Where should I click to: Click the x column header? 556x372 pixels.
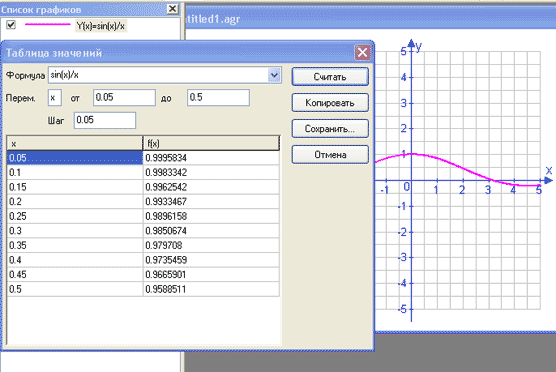[74, 143]
